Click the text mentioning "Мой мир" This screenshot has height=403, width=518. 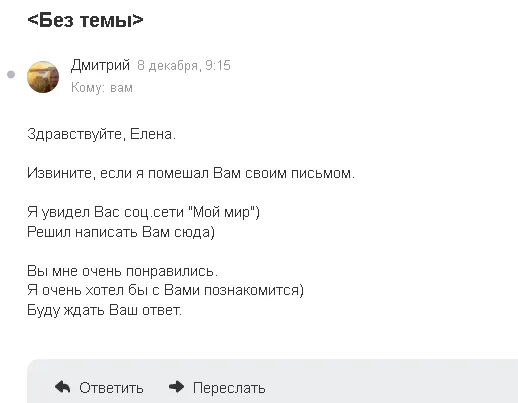[143, 212]
